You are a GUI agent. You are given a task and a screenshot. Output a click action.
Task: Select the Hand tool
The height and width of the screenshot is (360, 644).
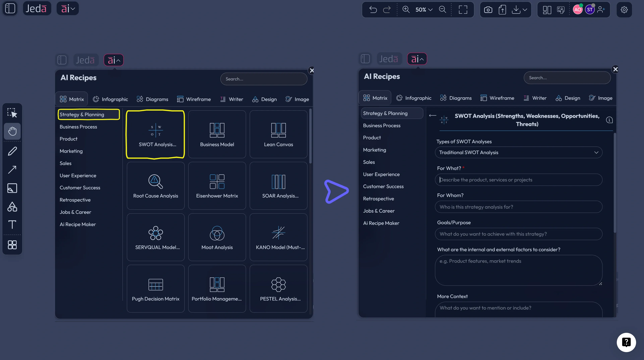point(12,131)
